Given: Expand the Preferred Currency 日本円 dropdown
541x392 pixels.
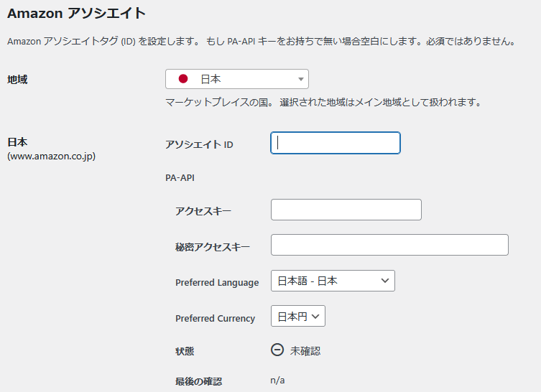Looking at the screenshot, I should pyautogui.click(x=297, y=316).
